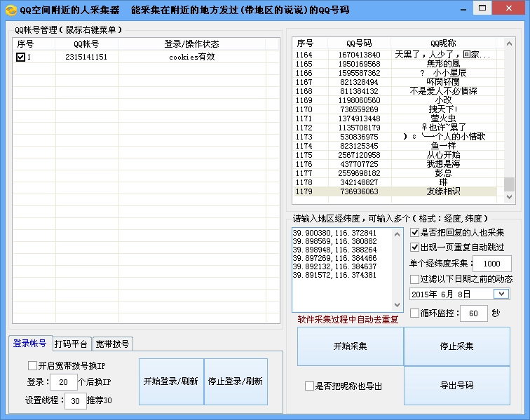Click the QQ昵称 column header
This screenshot has height=420, width=530.
pos(443,43)
